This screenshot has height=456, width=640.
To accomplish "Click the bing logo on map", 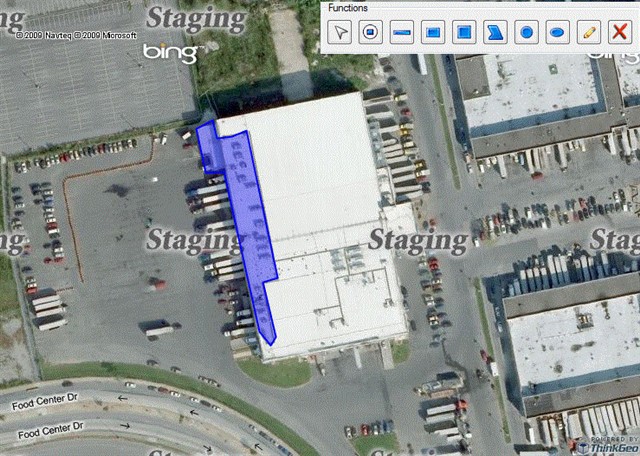I will click(x=171, y=53).
